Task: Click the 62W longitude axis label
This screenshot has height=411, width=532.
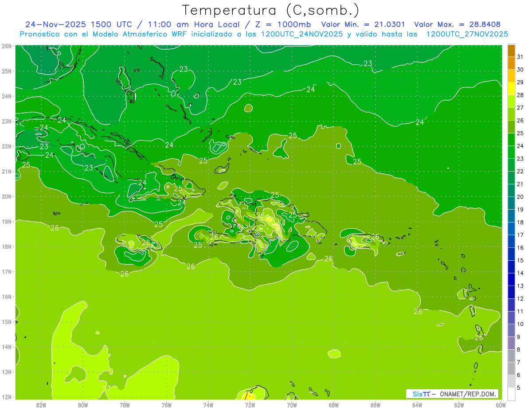Action: click(459, 405)
